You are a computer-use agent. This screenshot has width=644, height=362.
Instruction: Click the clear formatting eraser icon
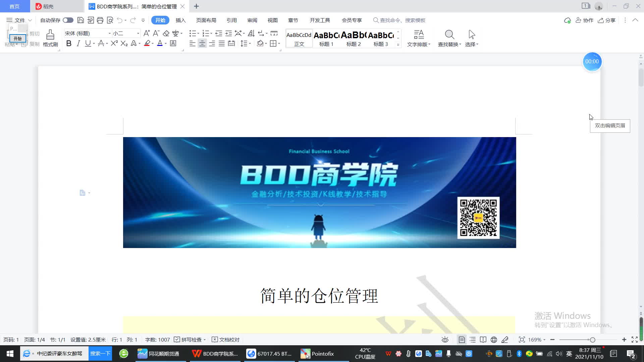(166, 33)
